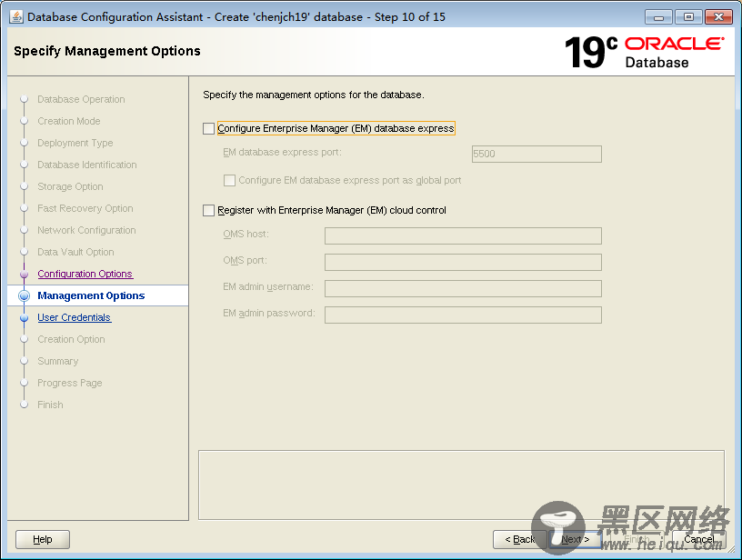Go back with the Back button

pyautogui.click(x=519, y=539)
